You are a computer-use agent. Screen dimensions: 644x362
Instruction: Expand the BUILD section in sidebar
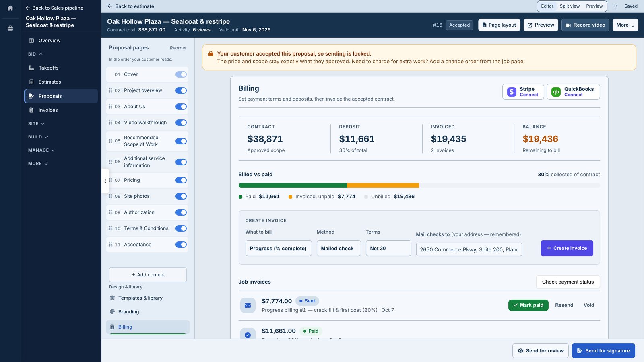38,137
